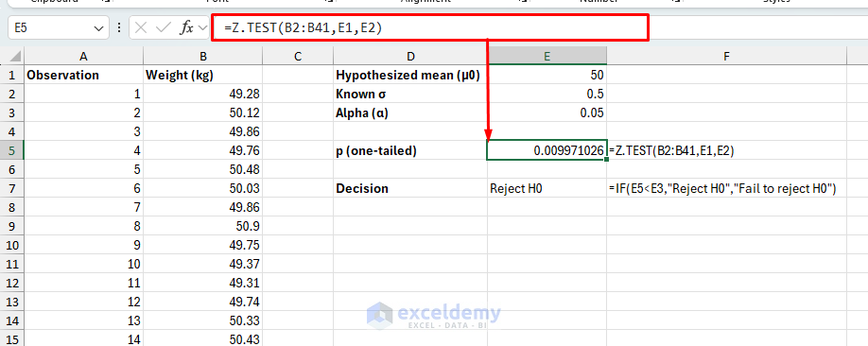Click the Reject H0 result cell
Image resolution: width=868 pixels, height=346 pixels.
[x=547, y=188]
